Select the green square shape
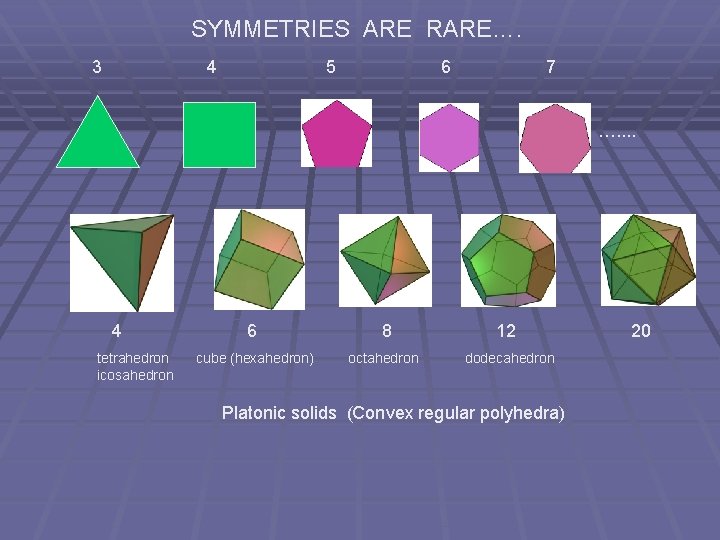The width and height of the screenshot is (720, 540). (x=219, y=135)
